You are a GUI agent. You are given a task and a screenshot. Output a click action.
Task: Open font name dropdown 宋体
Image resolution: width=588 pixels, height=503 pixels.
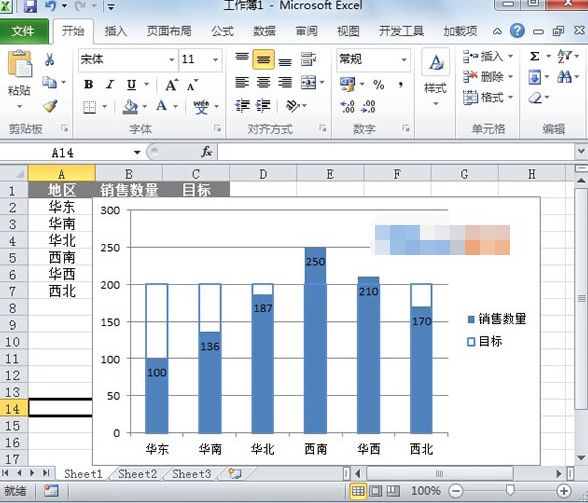(x=171, y=60)
